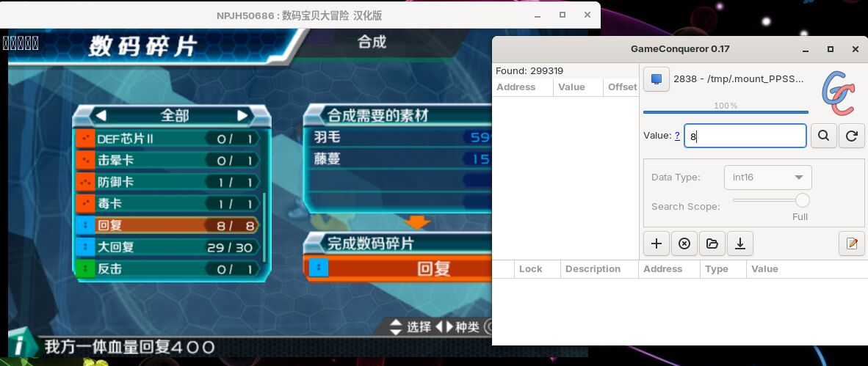Click the select process monitor icon
The height and width of the screenshot is (366, 868).
coord(657,79)
